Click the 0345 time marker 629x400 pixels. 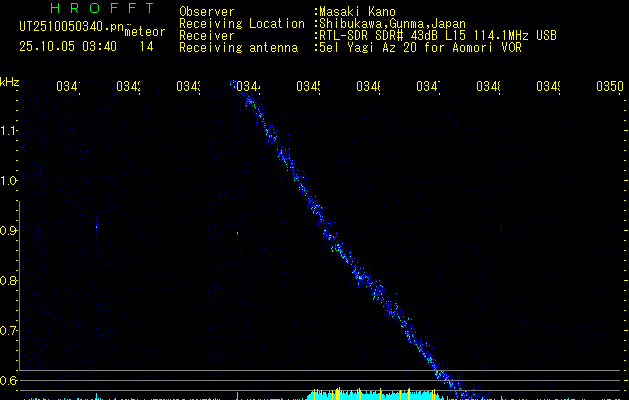point(308,87)
